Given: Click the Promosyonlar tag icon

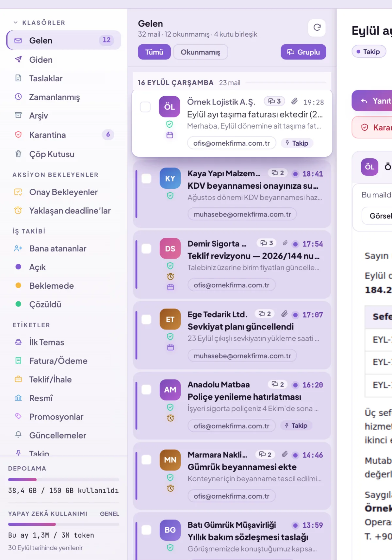Looking at the screenshot, I should click(18, 417).
